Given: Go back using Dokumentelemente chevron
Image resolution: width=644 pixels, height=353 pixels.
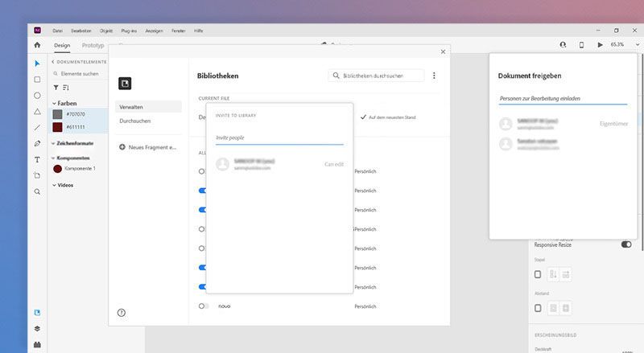Looking at the screenshot, I should [53, 62].
